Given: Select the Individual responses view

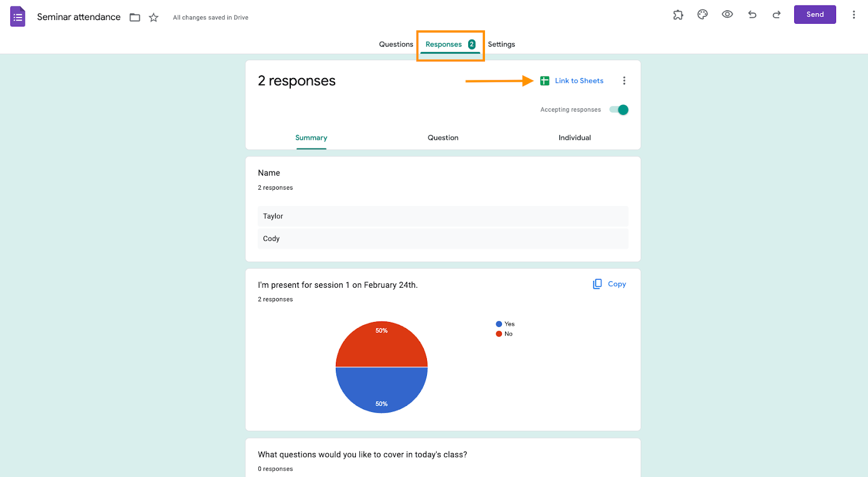Looking at the screenshot, I should (575, 138).
